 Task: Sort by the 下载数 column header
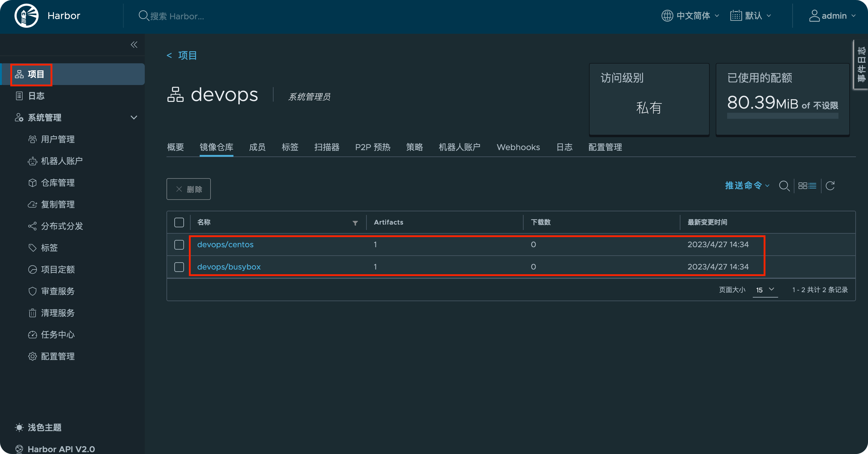(540, 222)
